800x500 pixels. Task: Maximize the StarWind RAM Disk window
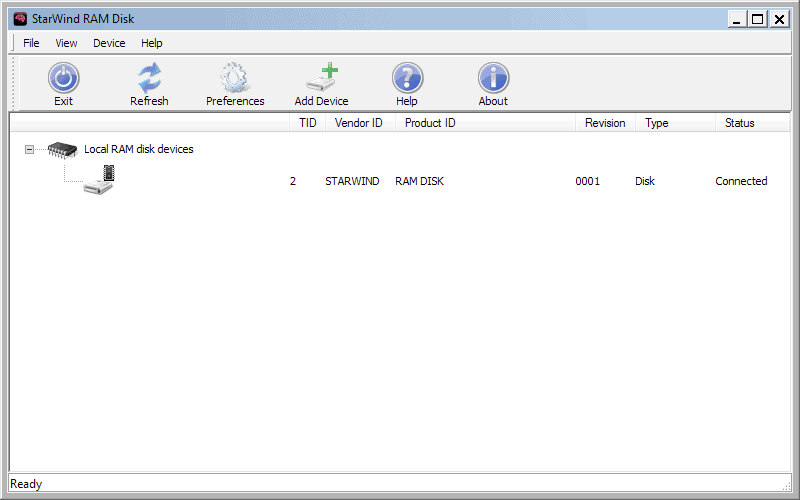pyautogui.click(x=758, y=19)
